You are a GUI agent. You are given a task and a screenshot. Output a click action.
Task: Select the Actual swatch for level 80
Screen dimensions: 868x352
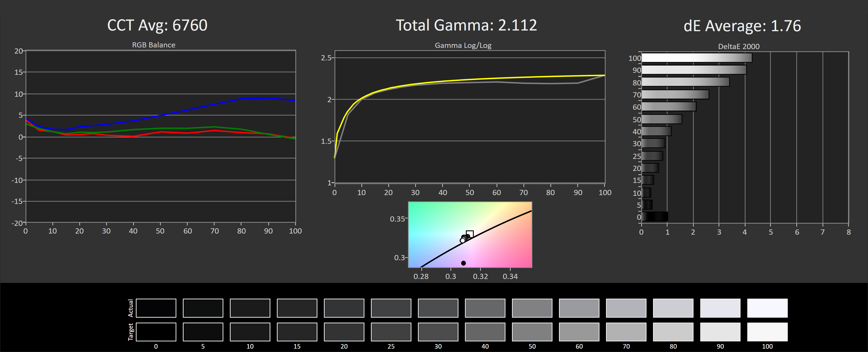click(673, 308)
